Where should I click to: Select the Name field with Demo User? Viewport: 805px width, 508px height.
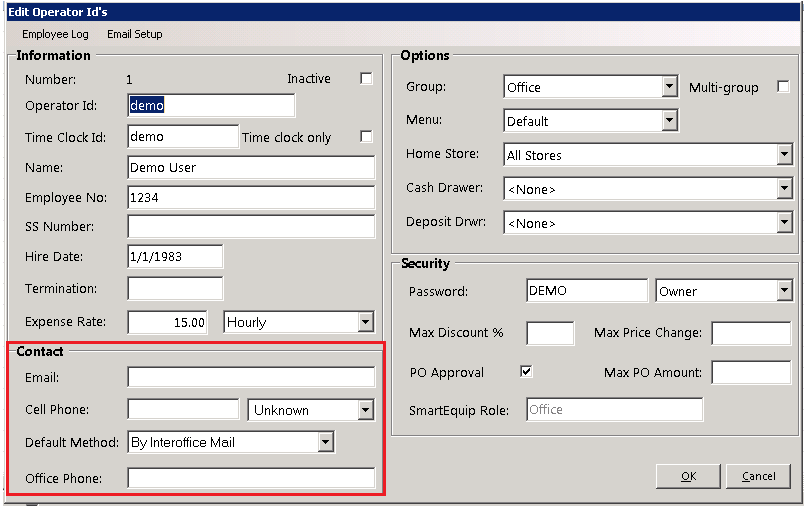pos(251,167)
